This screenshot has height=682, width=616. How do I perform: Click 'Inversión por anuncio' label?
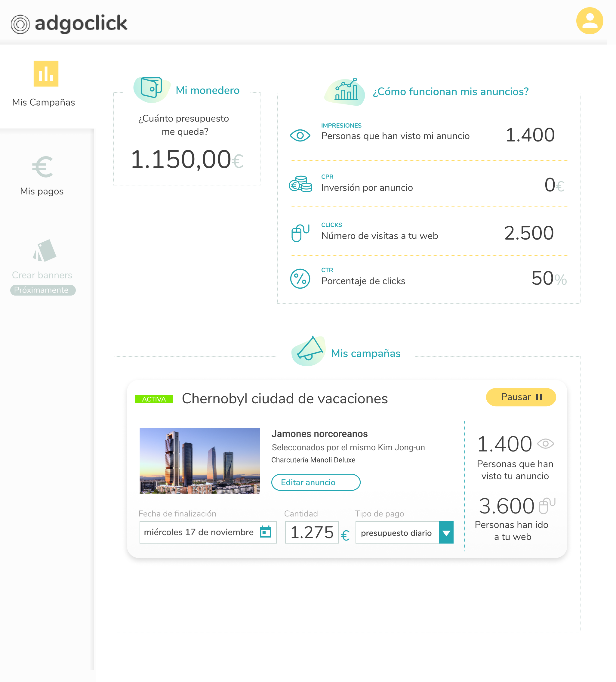pyautogui.click(x=367, y=188)
